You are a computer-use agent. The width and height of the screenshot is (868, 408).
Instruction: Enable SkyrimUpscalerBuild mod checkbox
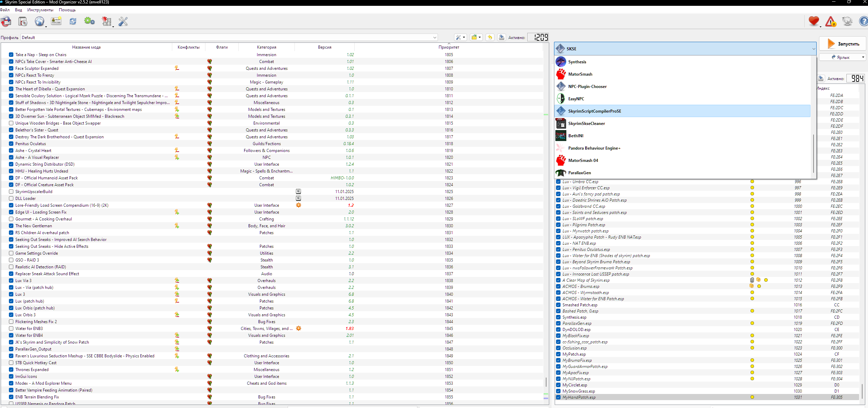click(x=11, y=192)
